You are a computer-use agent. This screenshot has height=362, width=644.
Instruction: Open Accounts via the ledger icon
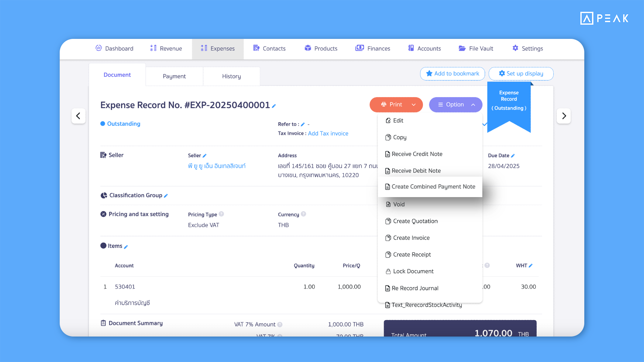pos(411,48)
